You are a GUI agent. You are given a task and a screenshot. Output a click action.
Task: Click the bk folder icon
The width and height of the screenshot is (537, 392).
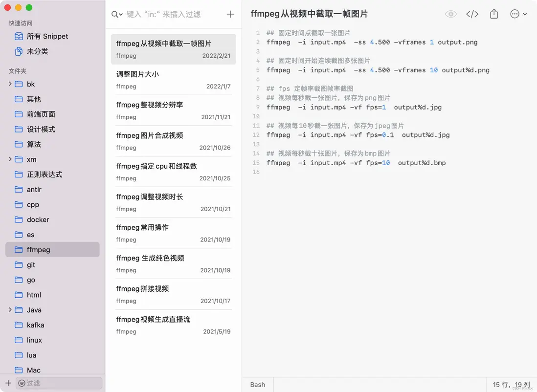tap(19, 84)
